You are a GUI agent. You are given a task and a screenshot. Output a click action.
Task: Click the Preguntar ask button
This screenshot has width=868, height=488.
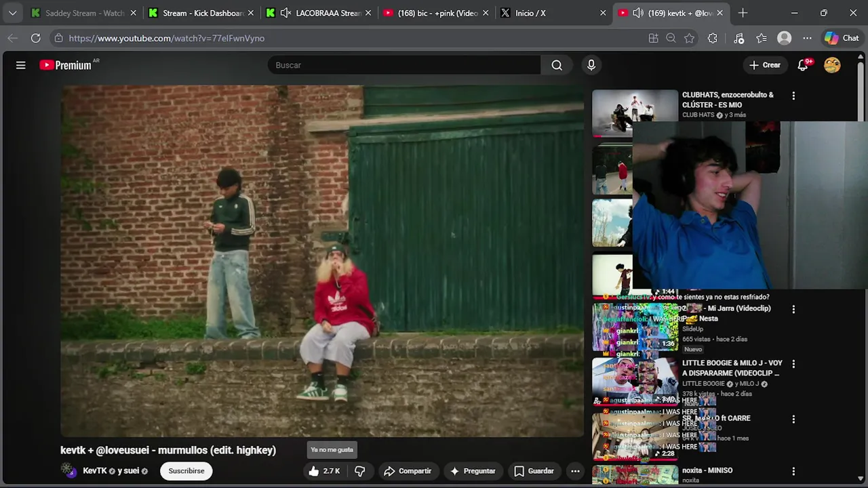pos(473,471)
